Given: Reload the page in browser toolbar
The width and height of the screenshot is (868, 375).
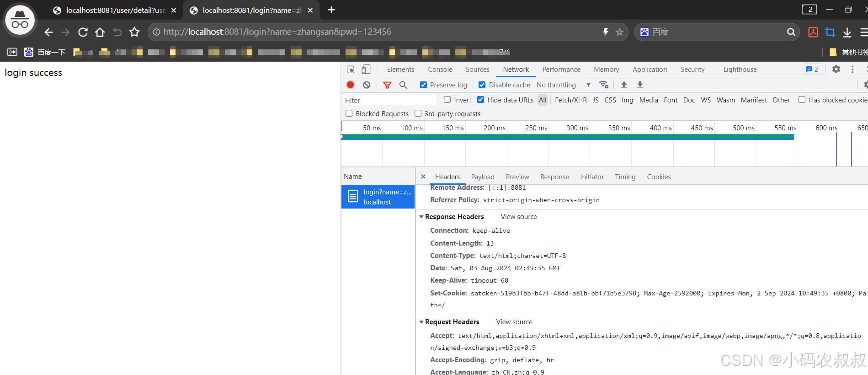Looking at the screenshot, I should [83, 32].
